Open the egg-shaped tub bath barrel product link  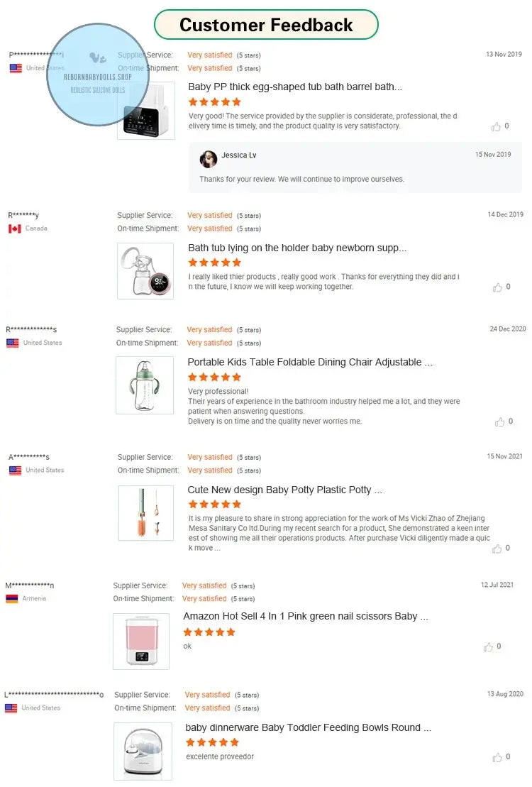pos(295,87)
